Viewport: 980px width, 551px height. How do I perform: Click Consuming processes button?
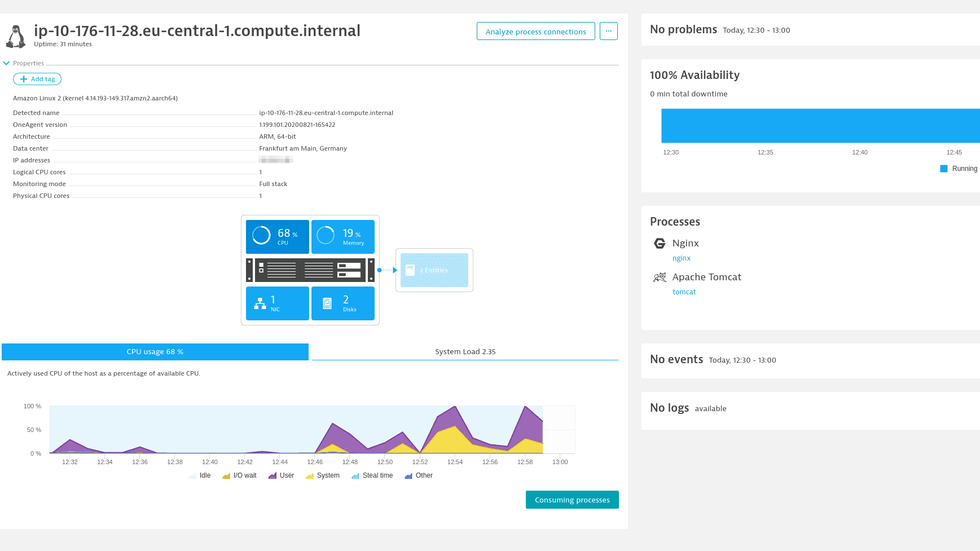[x=572, y=500]
